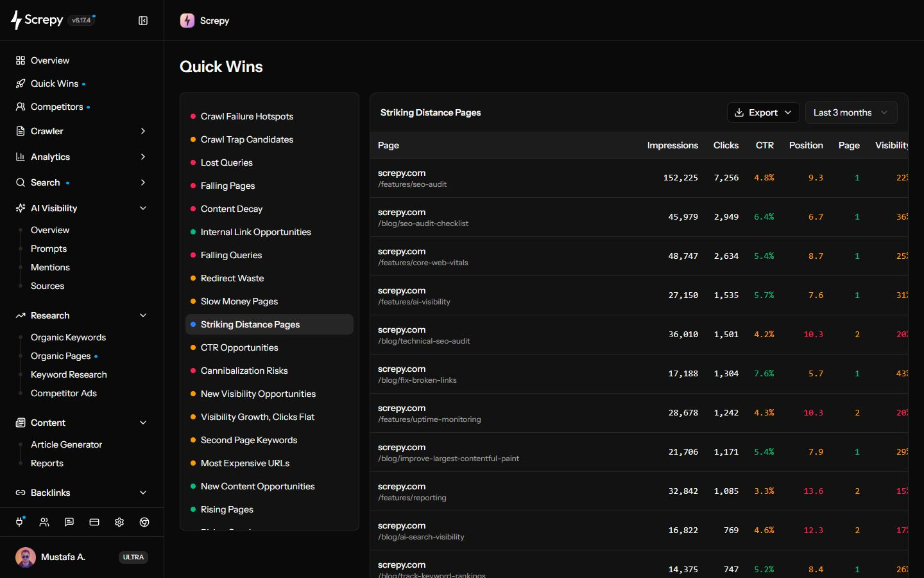Viewport: 924px width, 578px height.
Task: Click the Quick Wins rocket icon
Action: 21,83
